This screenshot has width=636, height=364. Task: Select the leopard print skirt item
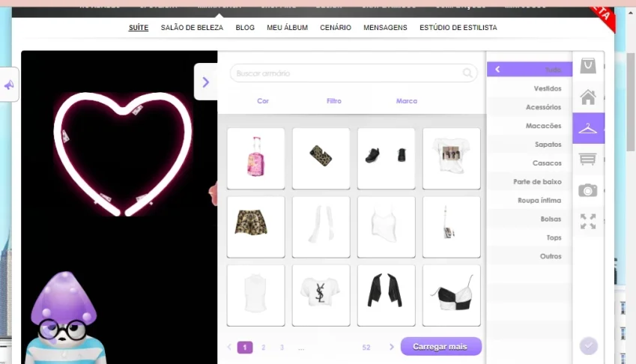coord(256,227)
